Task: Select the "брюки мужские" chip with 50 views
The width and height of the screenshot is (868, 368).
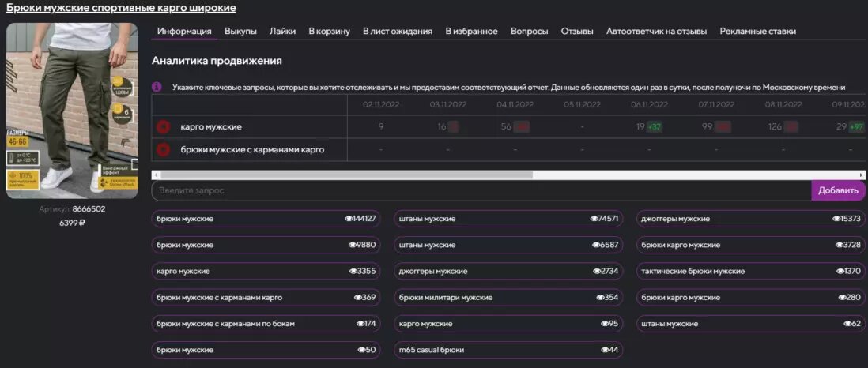Action: click(x=266, y=350)
